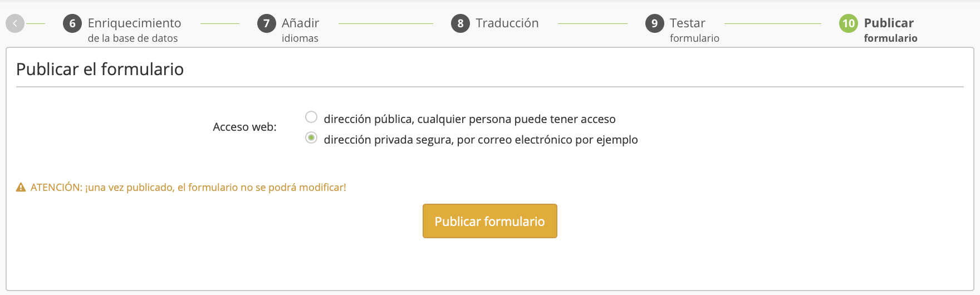Viewport: 980px width, 295px height.
Task: Open the Añadir idiomas step label
Action: pos(300,29)
